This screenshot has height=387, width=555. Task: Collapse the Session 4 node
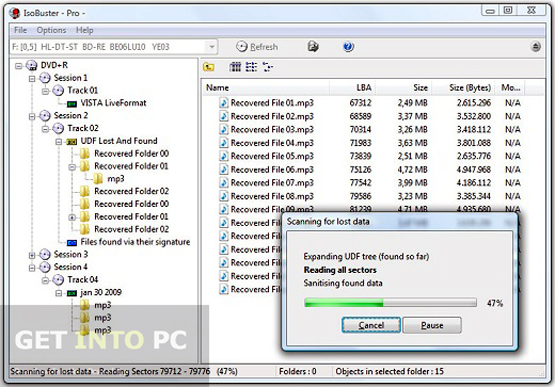coord(32,268)
